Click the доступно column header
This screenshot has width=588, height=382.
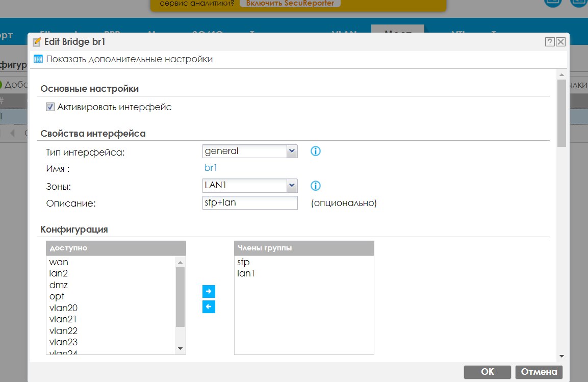tap(116, 248)
